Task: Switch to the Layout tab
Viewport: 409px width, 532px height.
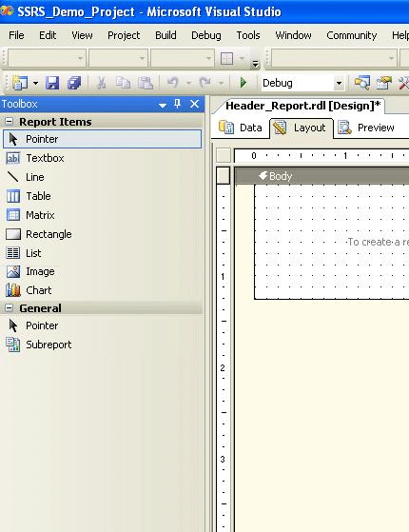Action: 302,128
